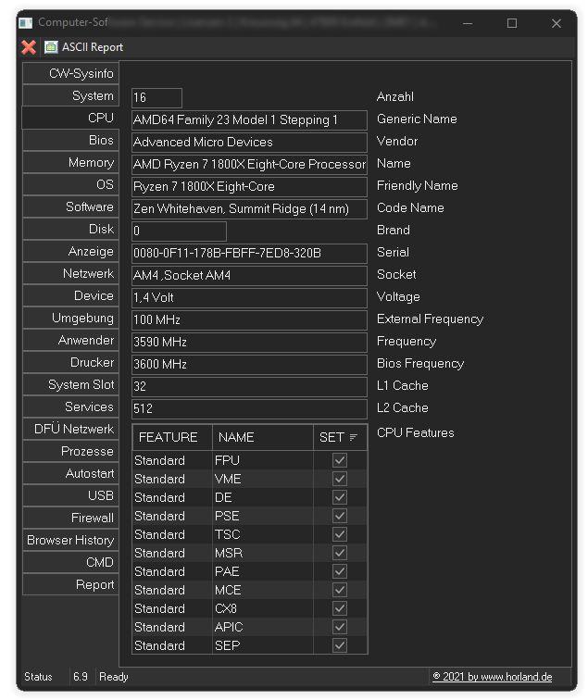Viewport: 588px width, 700px height.
Task: Go to the Firewall tab
Action: click(x=70, y=518)
